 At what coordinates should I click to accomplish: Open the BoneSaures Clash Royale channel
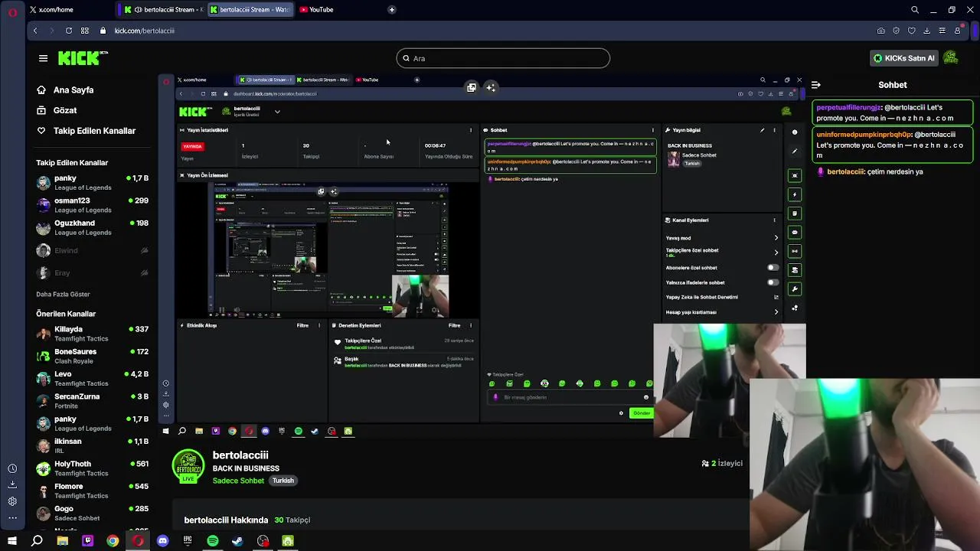pyautogui.click(x=92, y=356)
